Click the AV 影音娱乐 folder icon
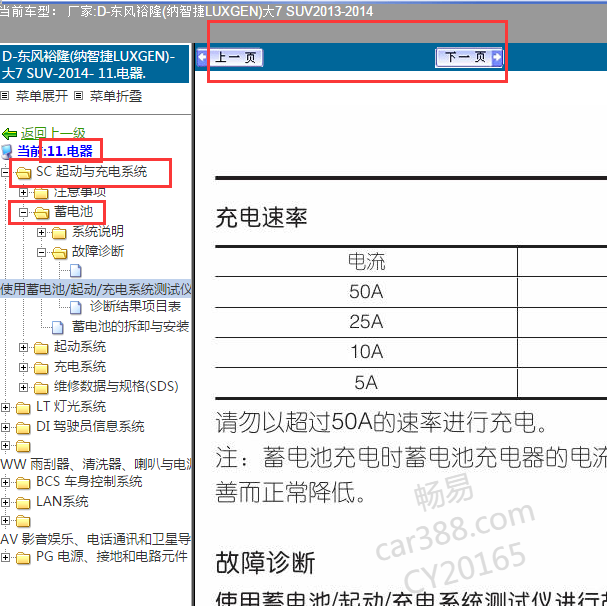The width and height of the screenshot is (607, 606). 23,522
